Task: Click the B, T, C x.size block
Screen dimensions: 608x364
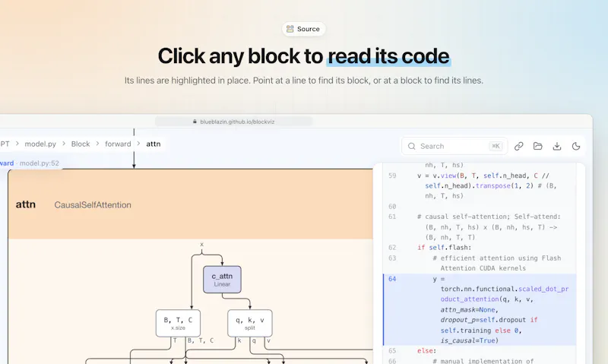Action: [x=178, y=323]
